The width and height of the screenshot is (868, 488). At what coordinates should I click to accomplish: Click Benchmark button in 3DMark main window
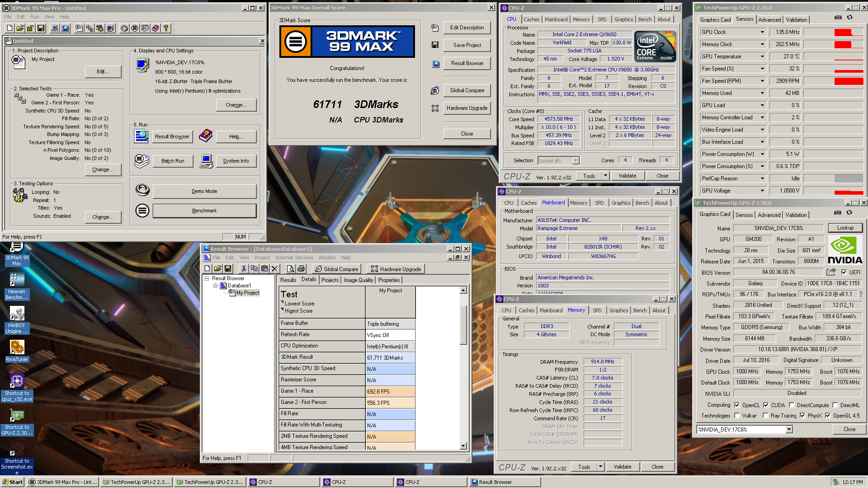coord(204,211)
